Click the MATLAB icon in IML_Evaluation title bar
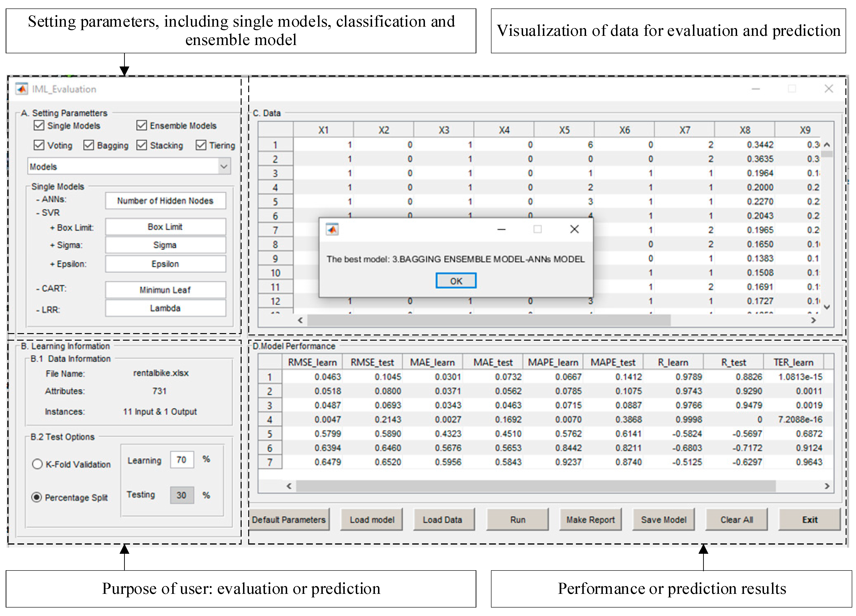856x616 pixels. 21,89
